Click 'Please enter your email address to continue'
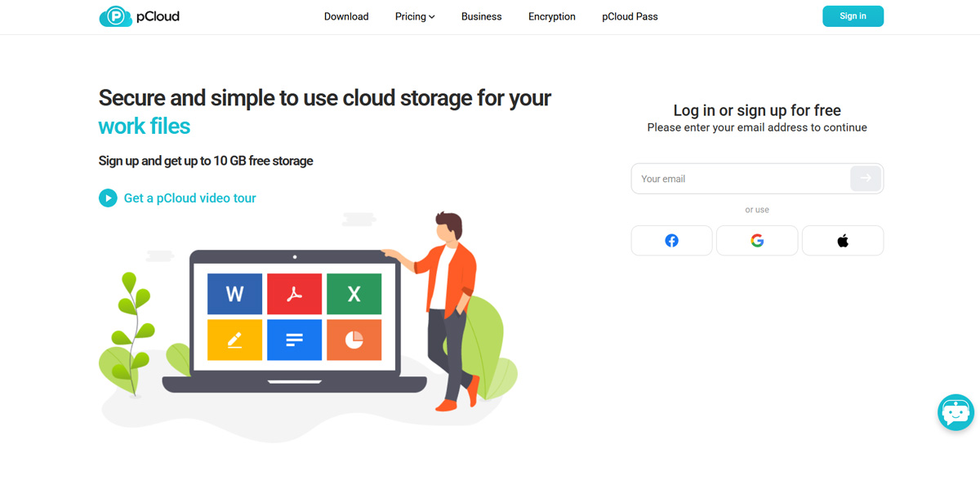Viewport: 980px width, 480px height. (x=757, y=127)
